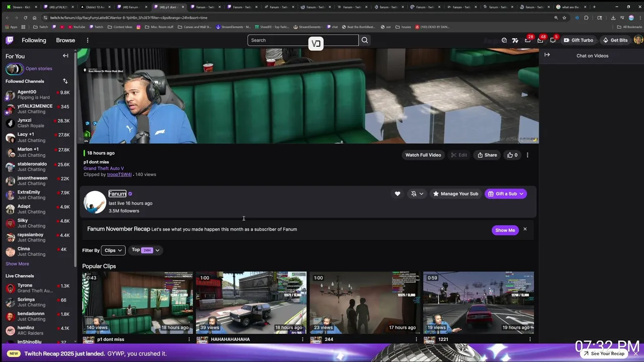Click the Watch Full Video button
The image size is (644, 362).
[423, 155]
